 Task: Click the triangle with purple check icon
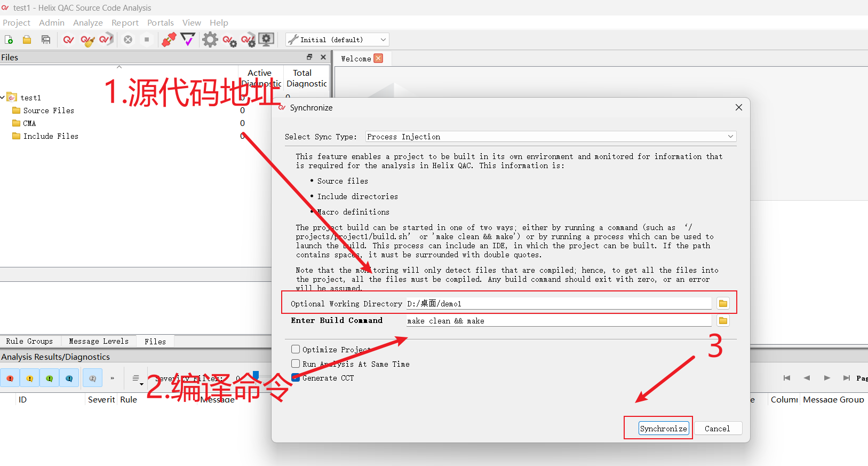188,39
